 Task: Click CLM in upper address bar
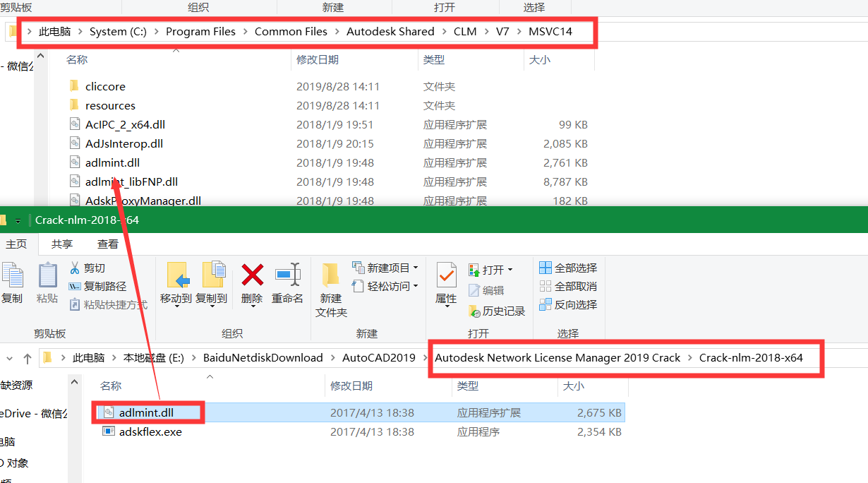point(465,32)
